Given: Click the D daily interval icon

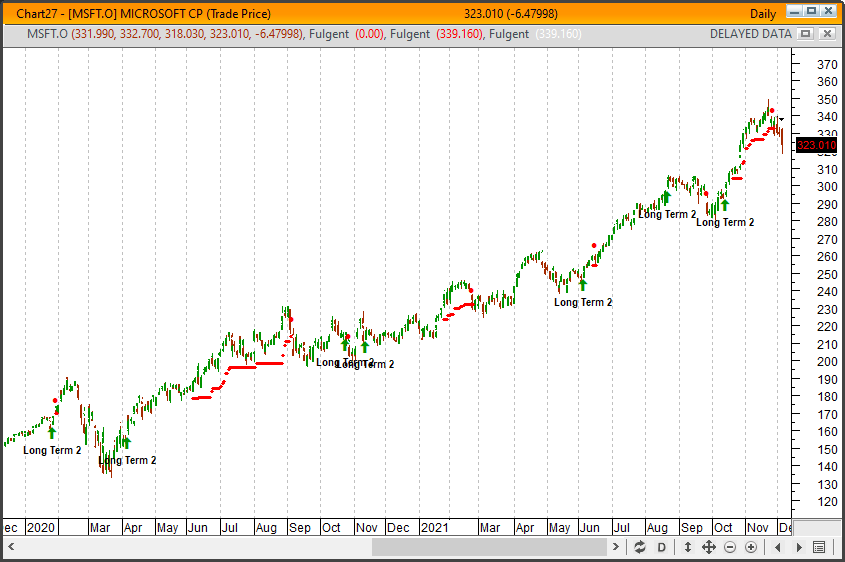Looking at the screenshot, I should pyautogui.click(x=661, y=547).
